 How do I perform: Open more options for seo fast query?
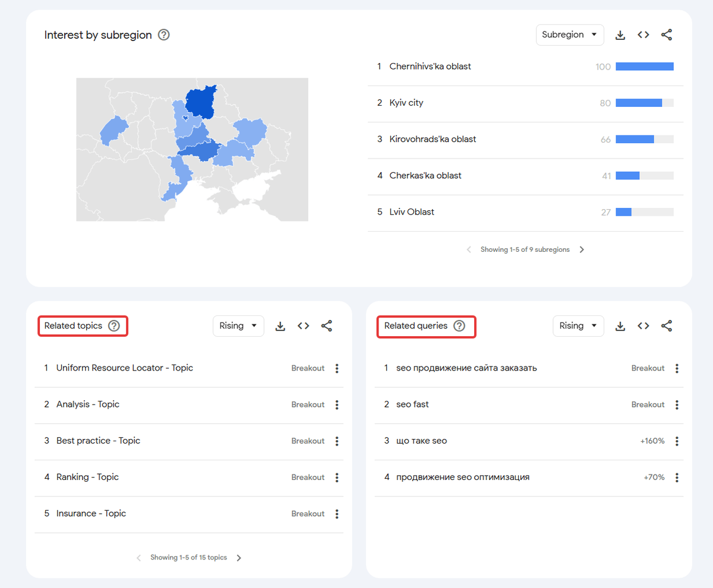pyautogui.click(x=677, y=404)
